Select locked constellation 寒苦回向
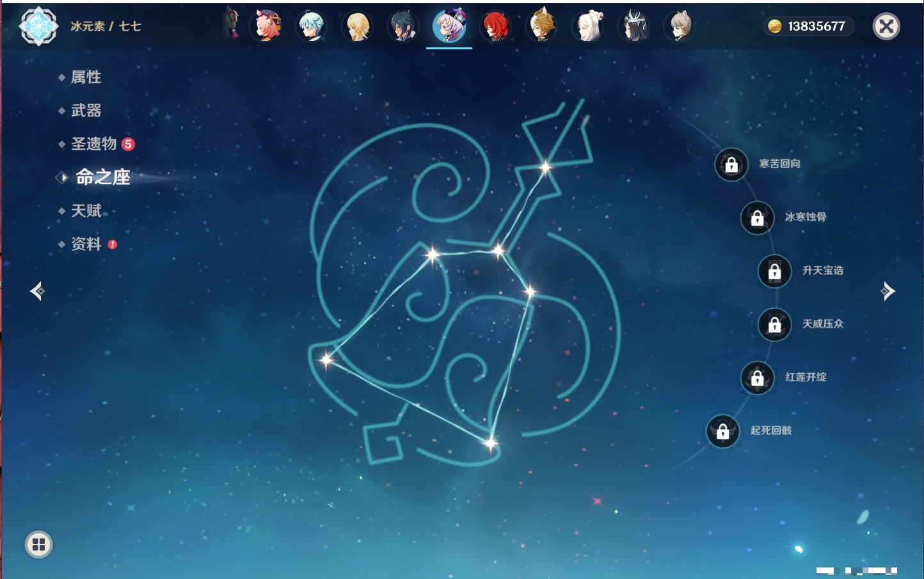 point(731,165)
